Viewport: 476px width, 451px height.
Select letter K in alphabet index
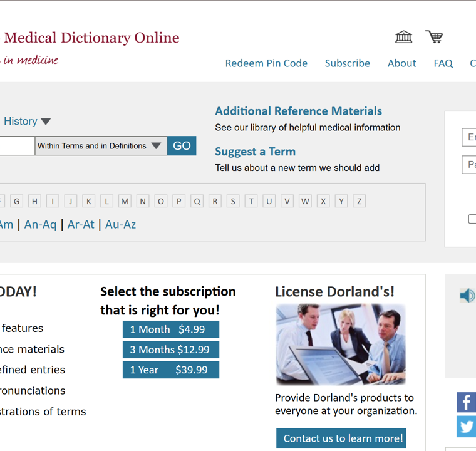point(89,201)
